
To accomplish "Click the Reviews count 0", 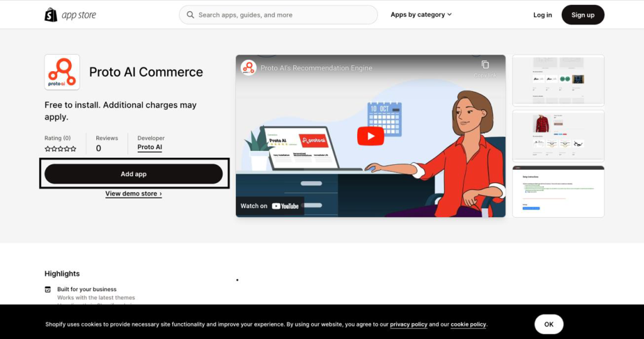I will [99, 148].
